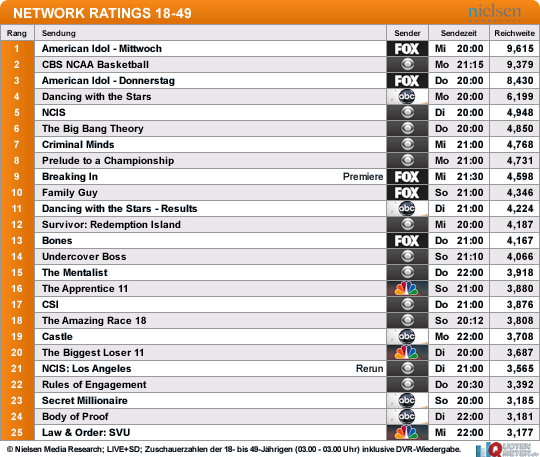This screenshot has width=540, height=457.
Task: Click the Rang column header
Action: coord(17,33)
